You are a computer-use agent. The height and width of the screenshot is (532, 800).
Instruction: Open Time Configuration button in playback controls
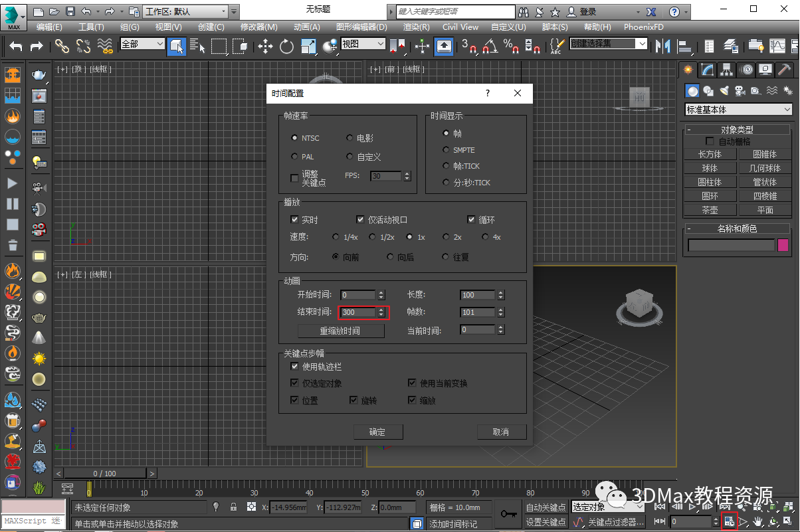pos(729,521)
